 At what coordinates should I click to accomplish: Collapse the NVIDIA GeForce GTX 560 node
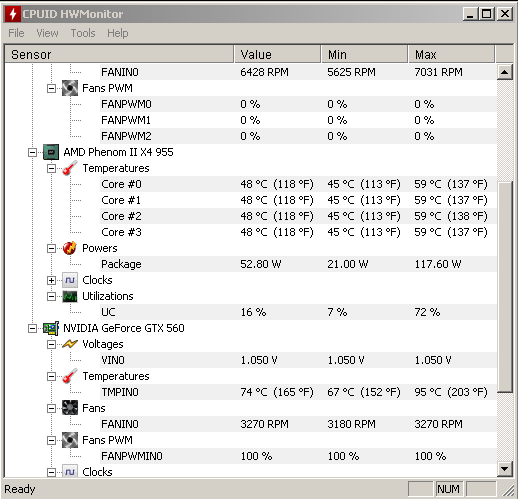[32, 328]
